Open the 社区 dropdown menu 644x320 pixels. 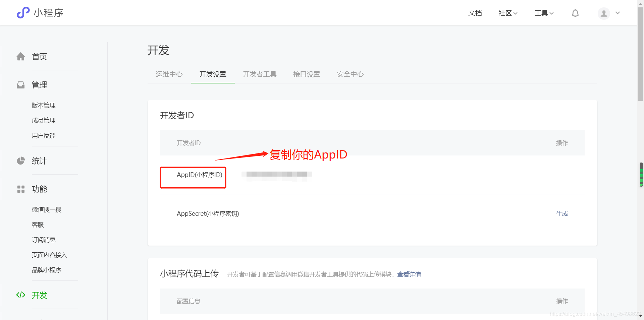click(508, 13)
